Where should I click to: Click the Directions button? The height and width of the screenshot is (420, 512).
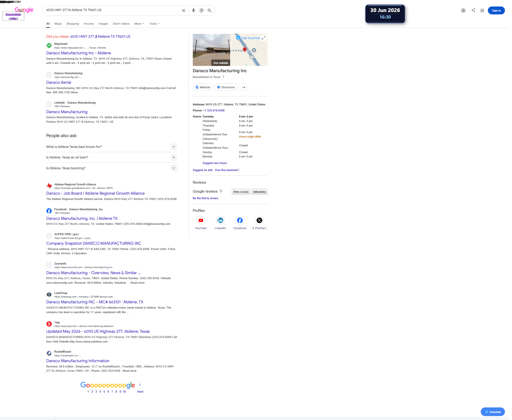[x=226, y=87]
